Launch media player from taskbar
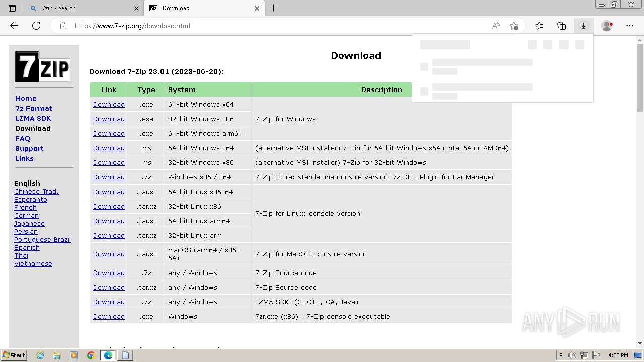This screenshot has width=644, height=362. 74,355
